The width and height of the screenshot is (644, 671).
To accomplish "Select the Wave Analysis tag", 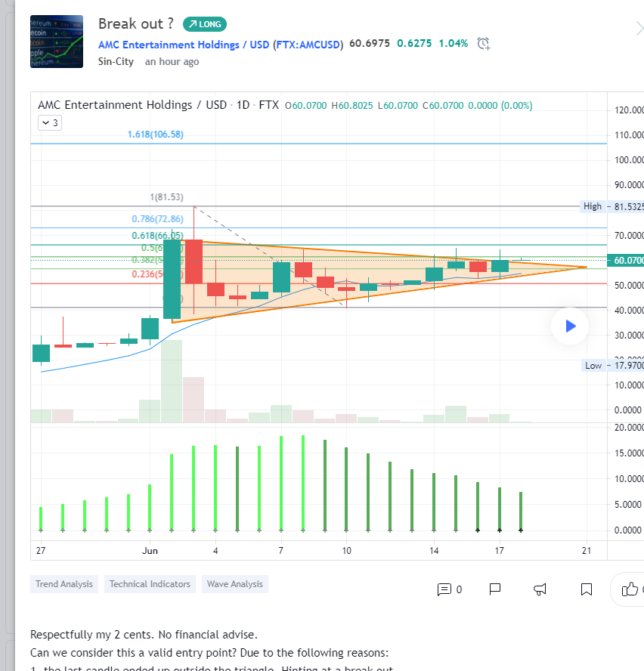I will 234,584.
